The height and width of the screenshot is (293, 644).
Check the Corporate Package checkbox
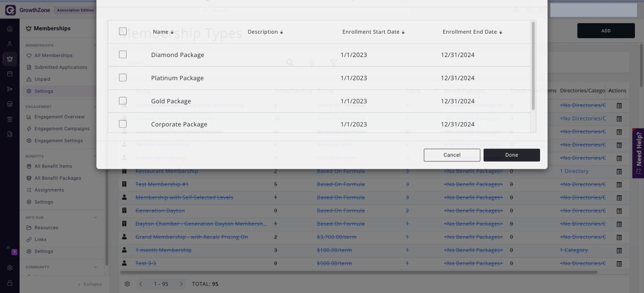[x=123, y=124]
